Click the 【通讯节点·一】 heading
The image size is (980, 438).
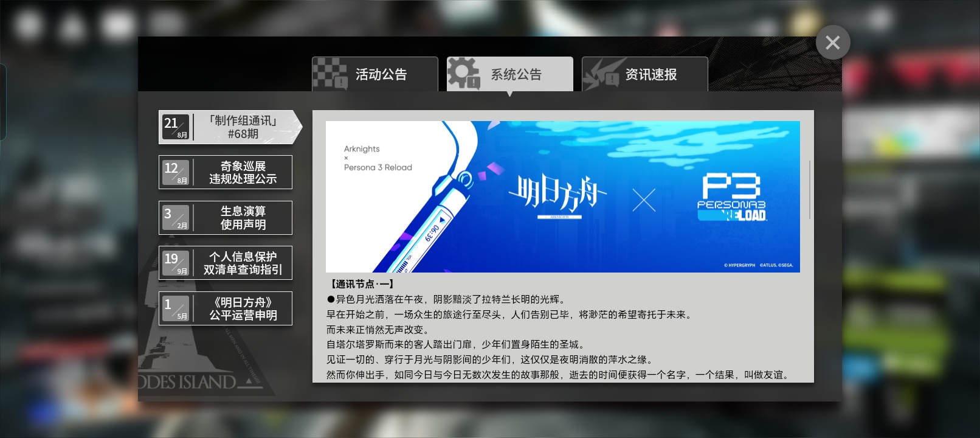click(362, 284)
